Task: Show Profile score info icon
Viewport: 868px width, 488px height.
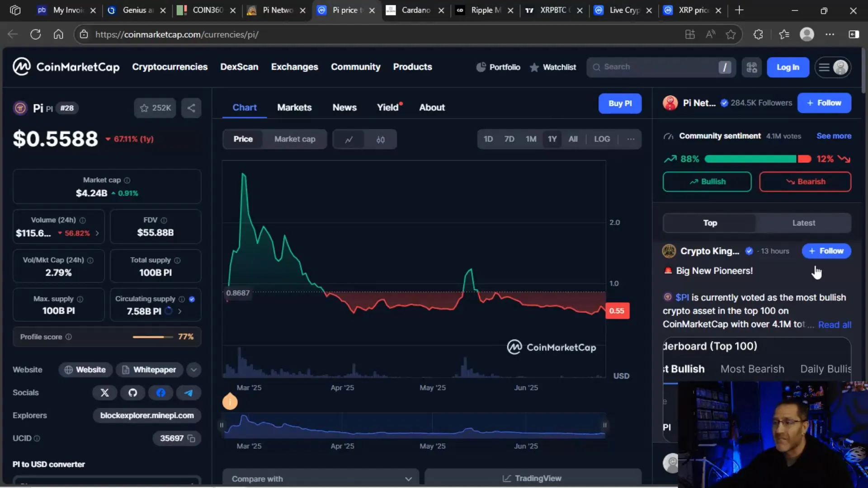Action: click(x=69, y=337)
